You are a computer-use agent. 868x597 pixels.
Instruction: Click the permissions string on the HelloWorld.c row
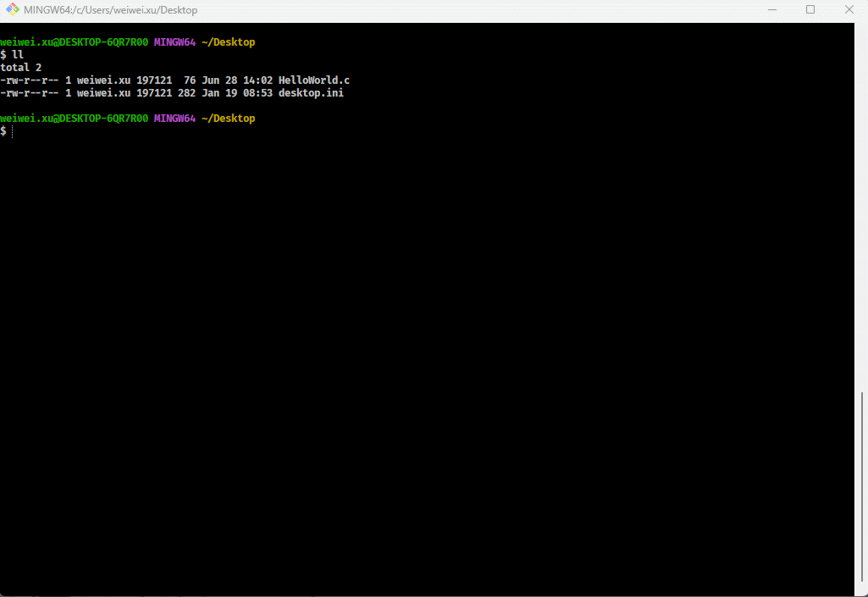click(x=29, y=80)
